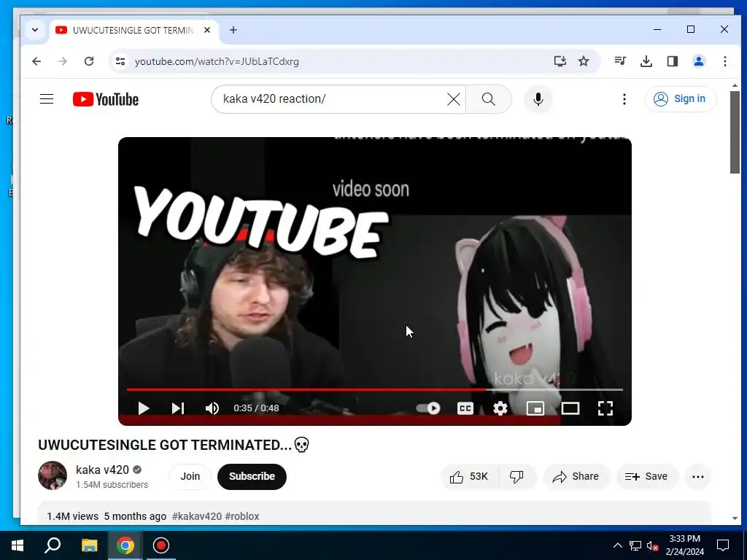
Task: Open Windows Start menu
Action: (x=18, y=545)
